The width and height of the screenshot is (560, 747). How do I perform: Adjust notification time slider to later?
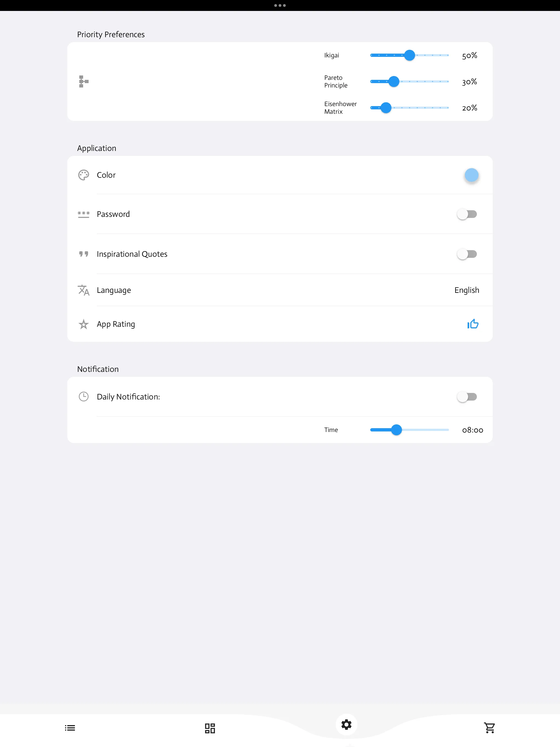coord(429,429)
